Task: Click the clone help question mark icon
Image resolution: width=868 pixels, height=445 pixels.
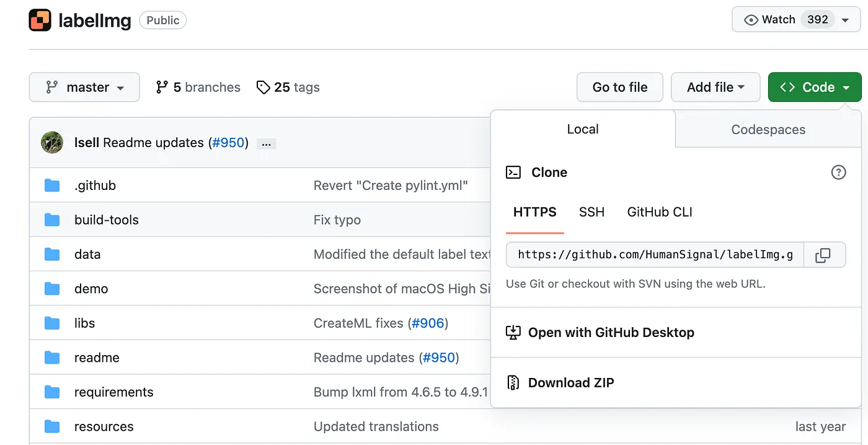Action: click(x=838, y=173)
